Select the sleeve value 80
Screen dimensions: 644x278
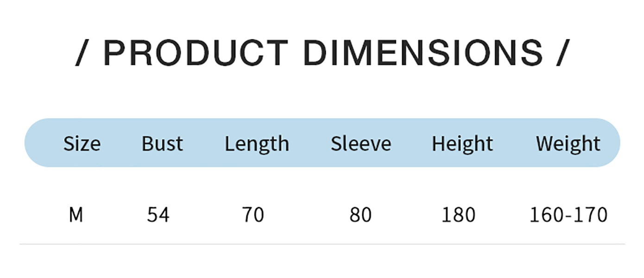click(x=360, y=215)
